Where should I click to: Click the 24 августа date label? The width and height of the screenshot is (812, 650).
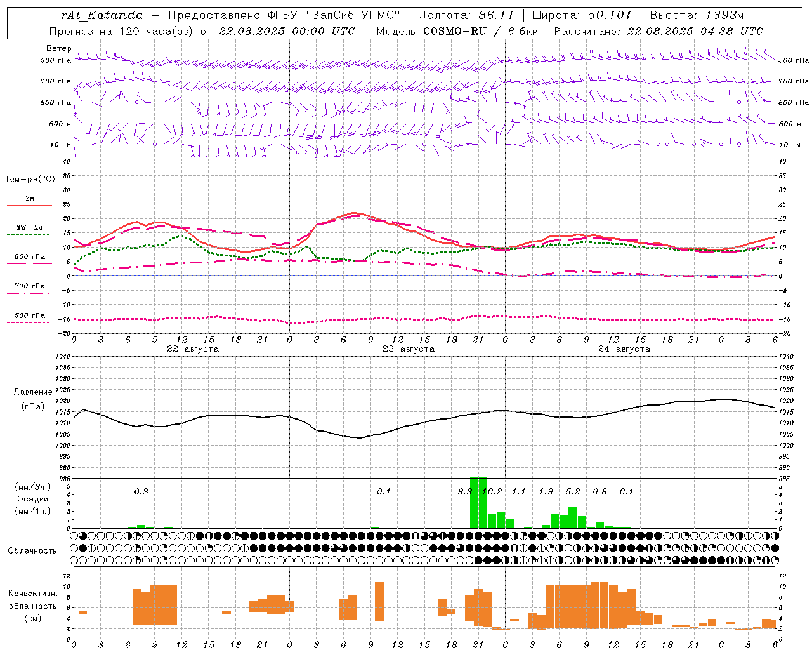(624, 349)
